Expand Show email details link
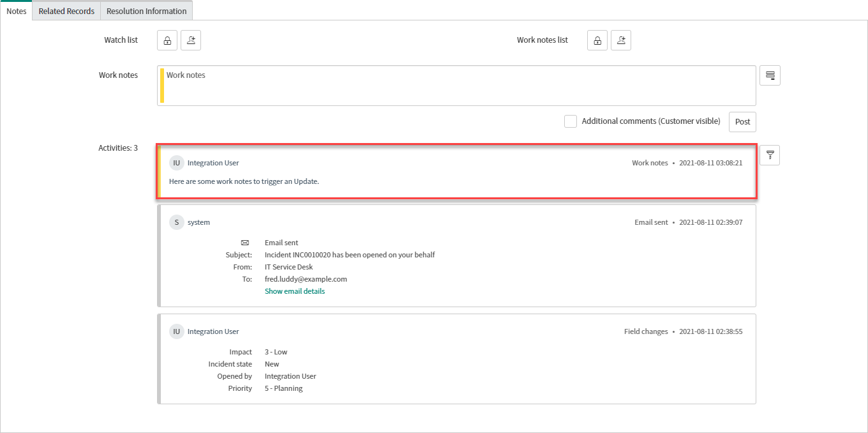 [294, 291]
